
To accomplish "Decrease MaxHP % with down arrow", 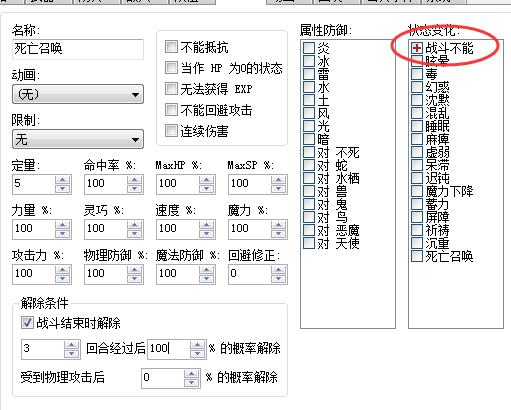I will pos(207,189).
